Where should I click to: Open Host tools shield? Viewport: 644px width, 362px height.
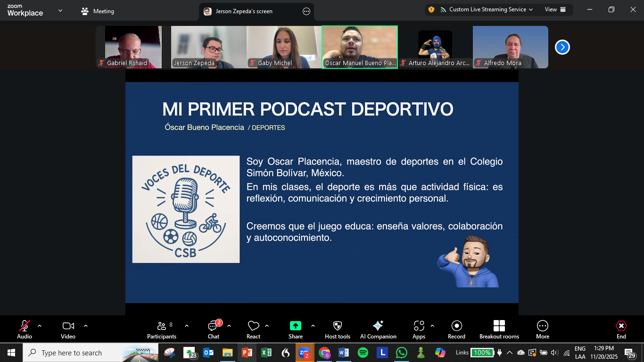(x=338, y=329)
